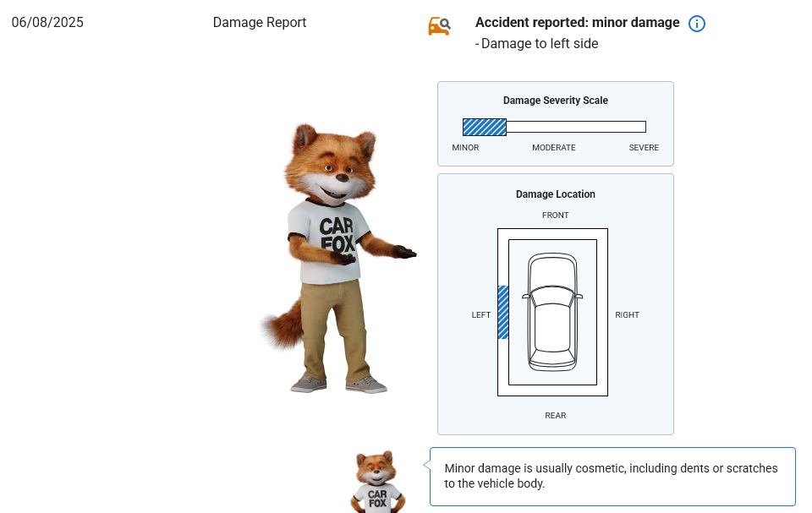Click the top-view car diagram

coord(552,312)
